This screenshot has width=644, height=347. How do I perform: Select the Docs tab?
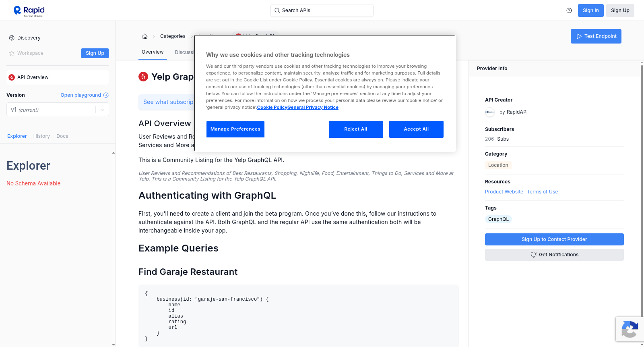[x=62, y=136]
